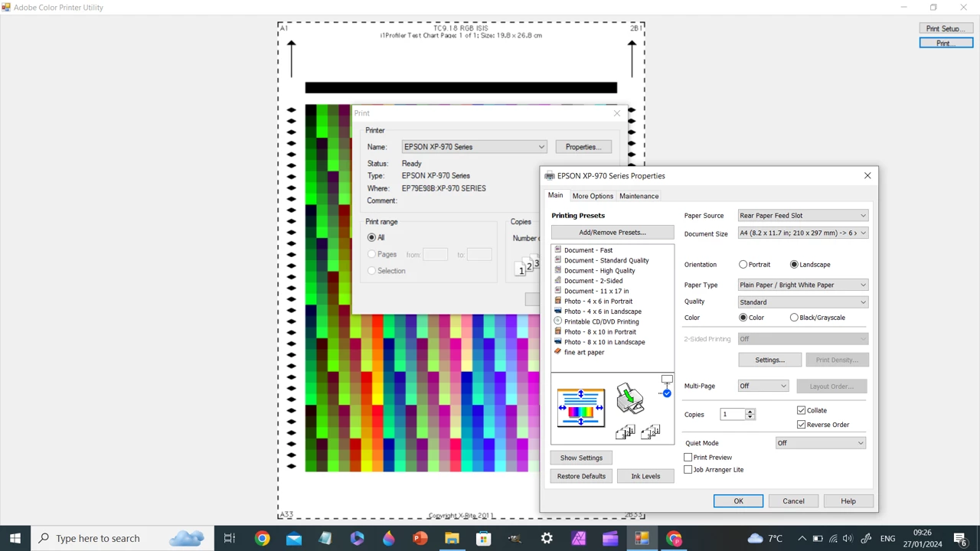980x551 pixels.
Task: Click the printer illustration in the preview pane
Action: [x=630, y=399]
